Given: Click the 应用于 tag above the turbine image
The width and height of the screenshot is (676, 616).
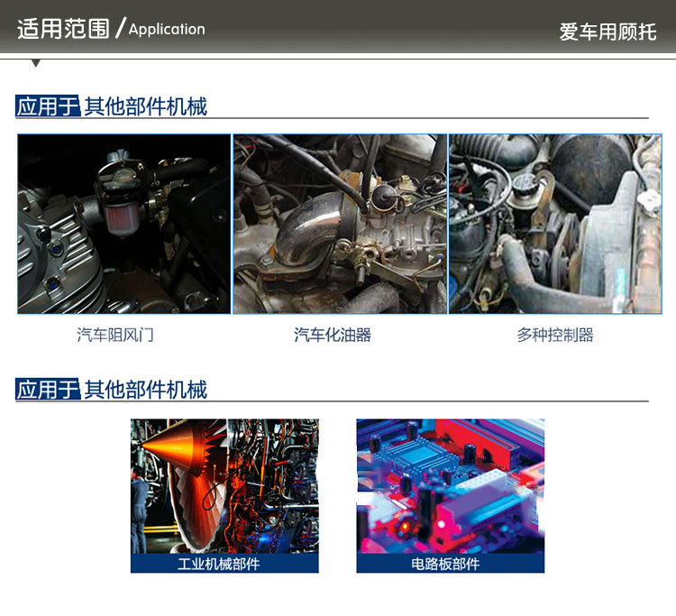Looking at the screenshot, I should (x=48, y=390).
